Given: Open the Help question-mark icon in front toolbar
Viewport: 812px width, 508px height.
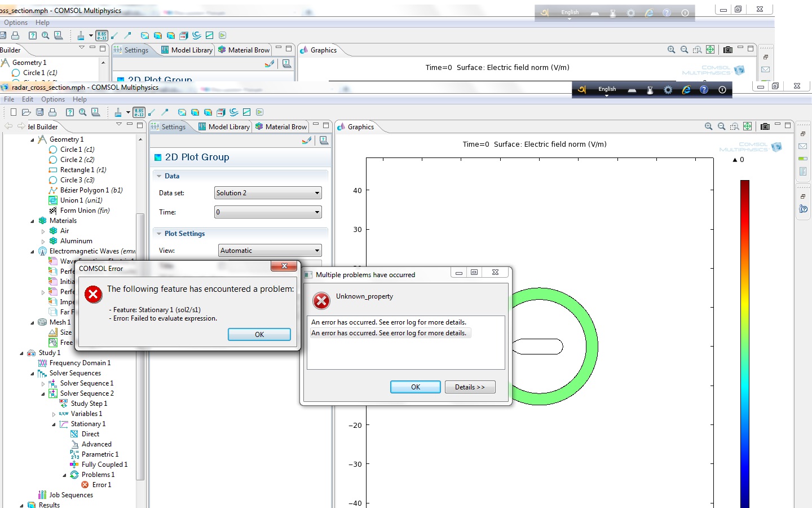Looking at the screenshot, I should tap(70, 112).
